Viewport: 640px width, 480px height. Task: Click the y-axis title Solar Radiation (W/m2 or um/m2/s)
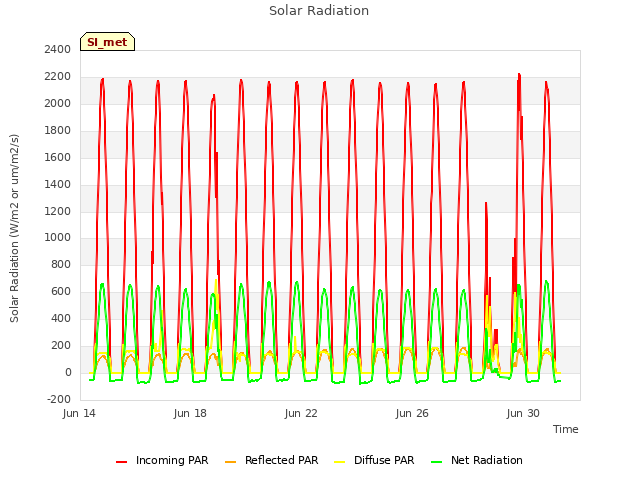(14, 228)
